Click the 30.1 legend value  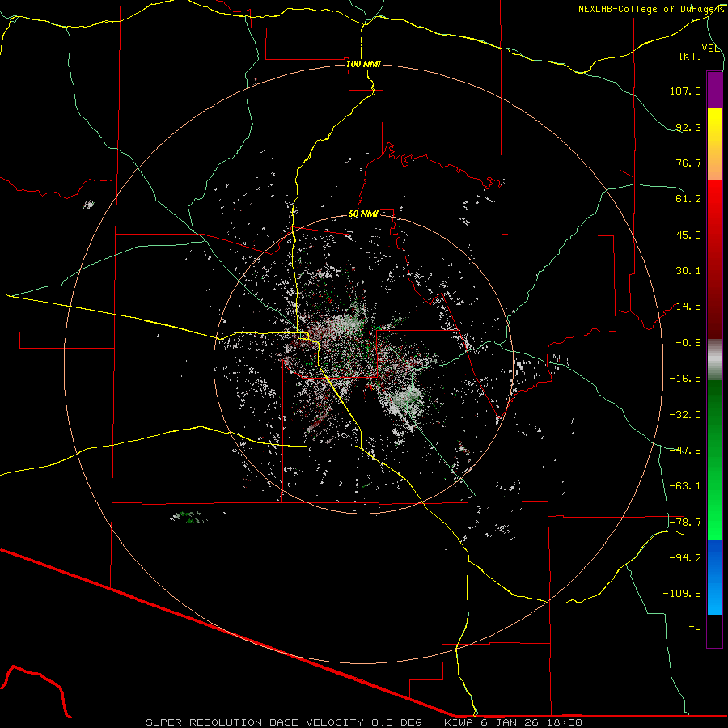click(688, 271)
